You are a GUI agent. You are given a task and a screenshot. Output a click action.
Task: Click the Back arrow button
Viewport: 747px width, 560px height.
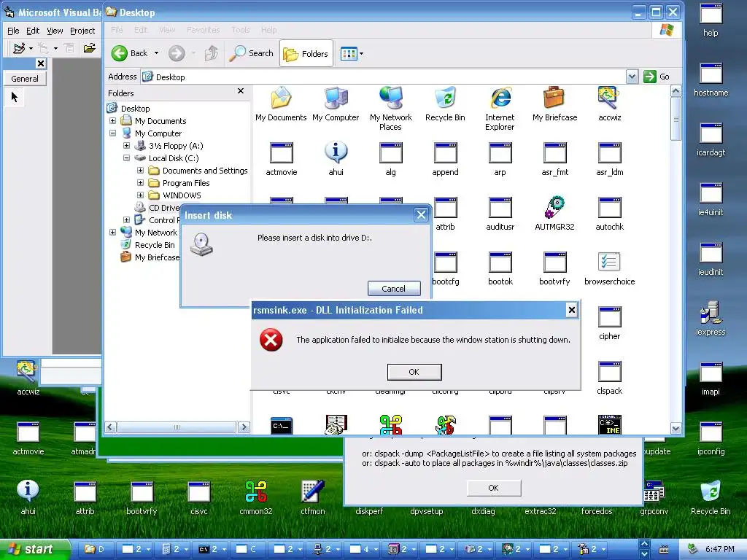(x=130, y=53)
